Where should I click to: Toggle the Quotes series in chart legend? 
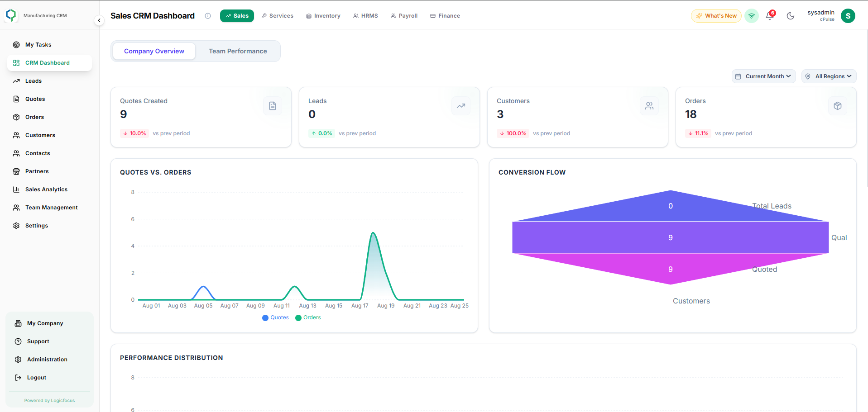pos(275,317)
